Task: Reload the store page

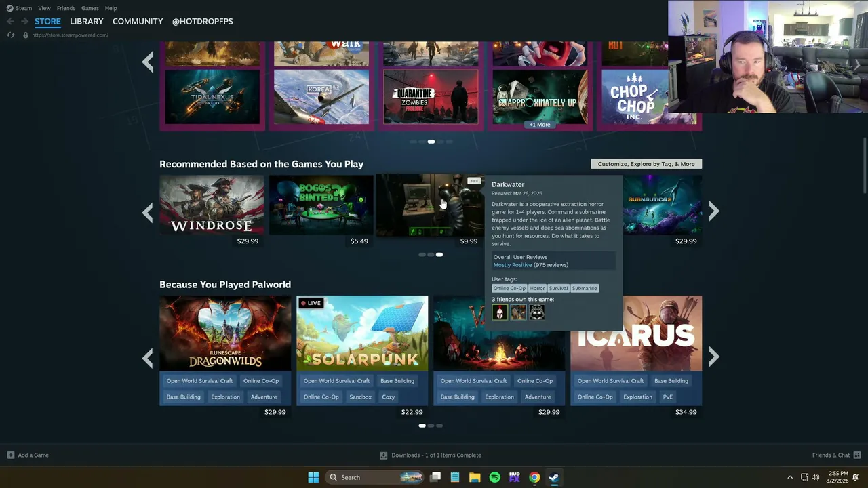Action: click(11, 35)
